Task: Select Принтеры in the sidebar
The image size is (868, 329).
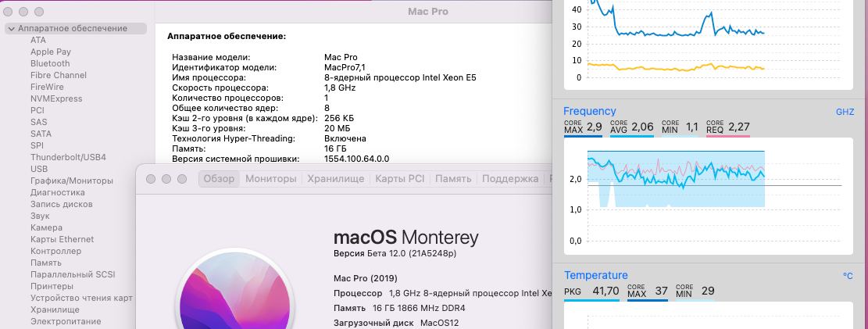Action: point(52,286)
